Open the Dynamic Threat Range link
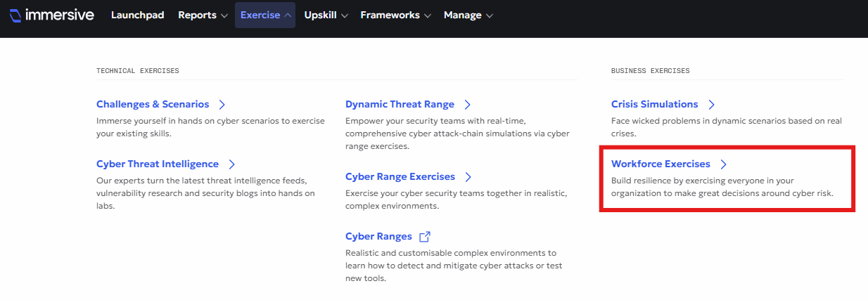 click(x=400, y=104)
